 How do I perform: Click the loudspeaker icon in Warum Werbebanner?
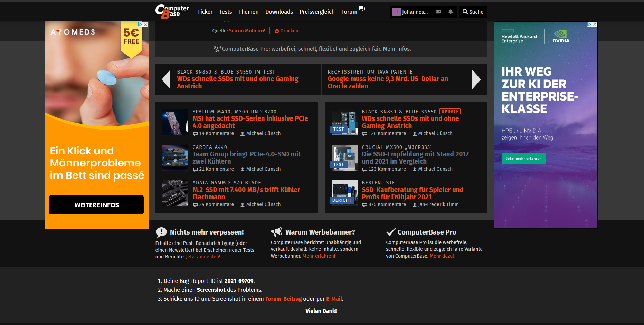(x=277, y=232)
